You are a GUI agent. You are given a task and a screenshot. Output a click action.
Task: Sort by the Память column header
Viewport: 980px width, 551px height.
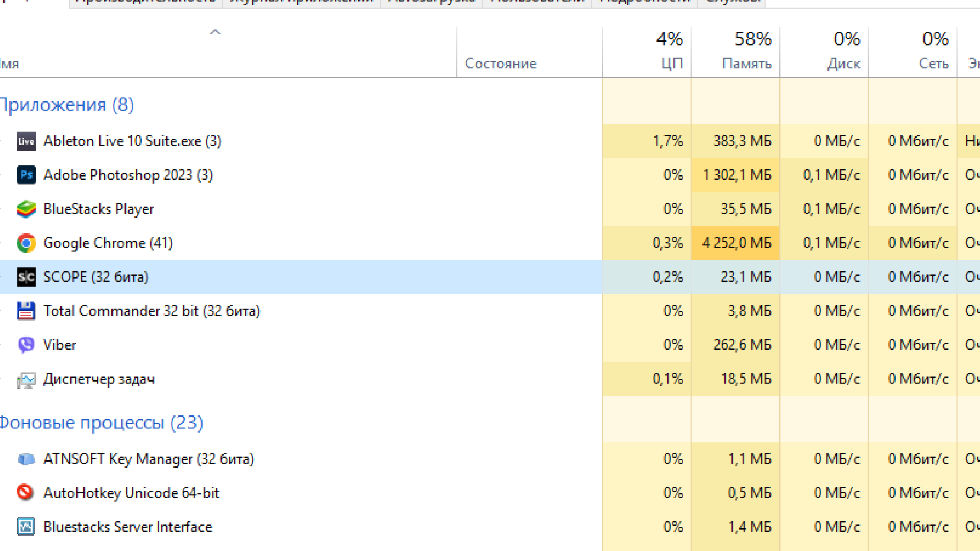point(736,52)
